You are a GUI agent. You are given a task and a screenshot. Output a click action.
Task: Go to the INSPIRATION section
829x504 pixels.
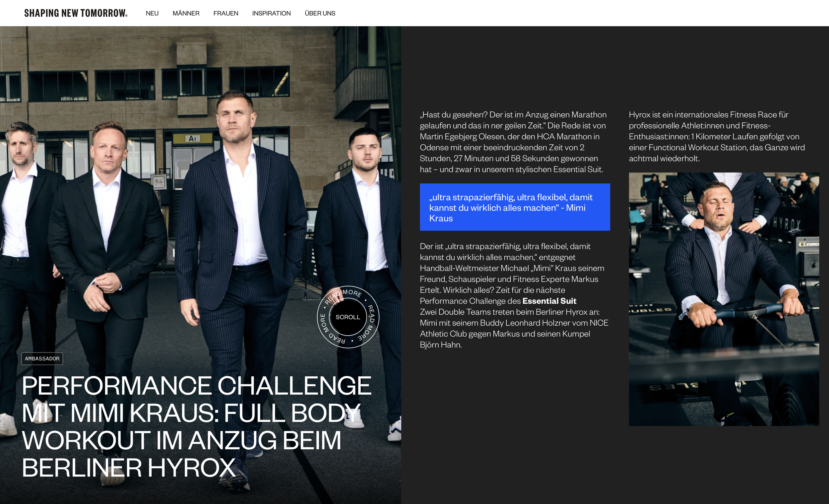coord(271,14)
